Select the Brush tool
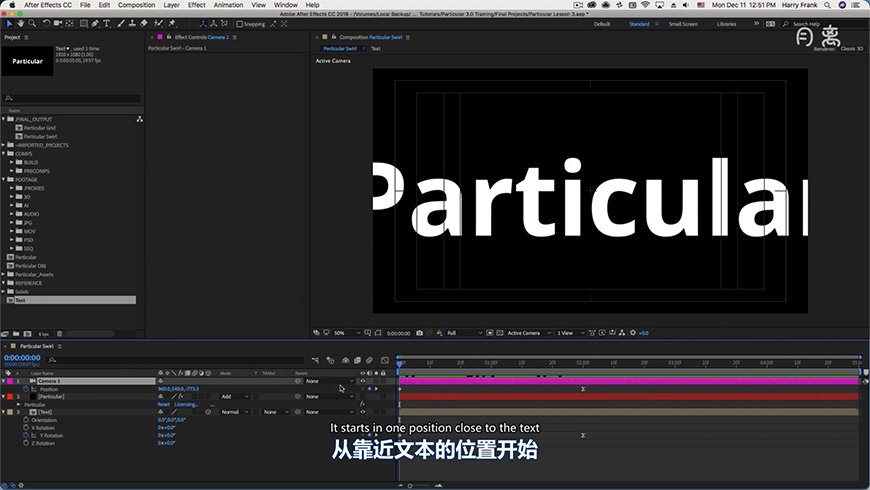The height and width of the screenshot is (490, 870). coord(121,24)
